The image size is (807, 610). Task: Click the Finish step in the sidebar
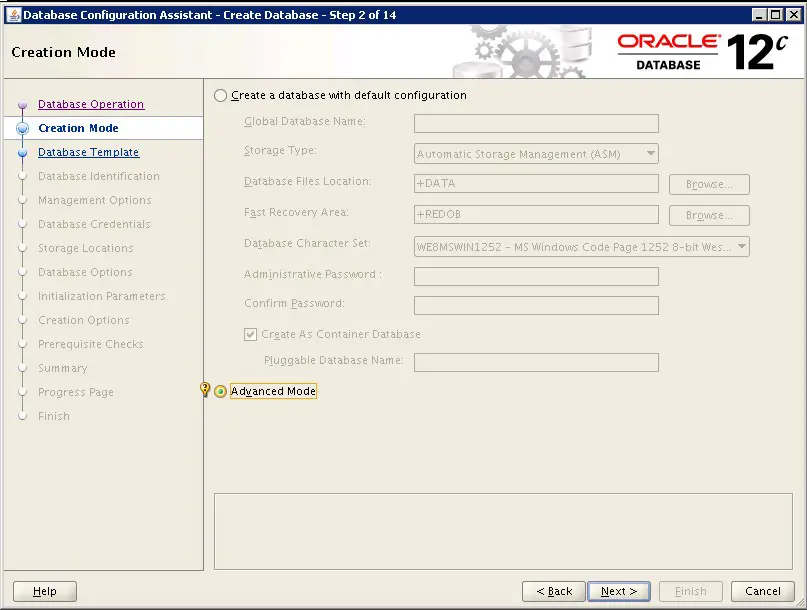pyautogui.click(x=54, y=416)
